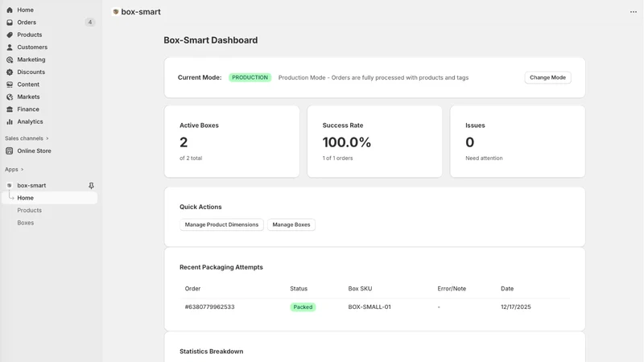Click the box-smart logo in page header
The image size is (644, 362).
click(116, 12)
